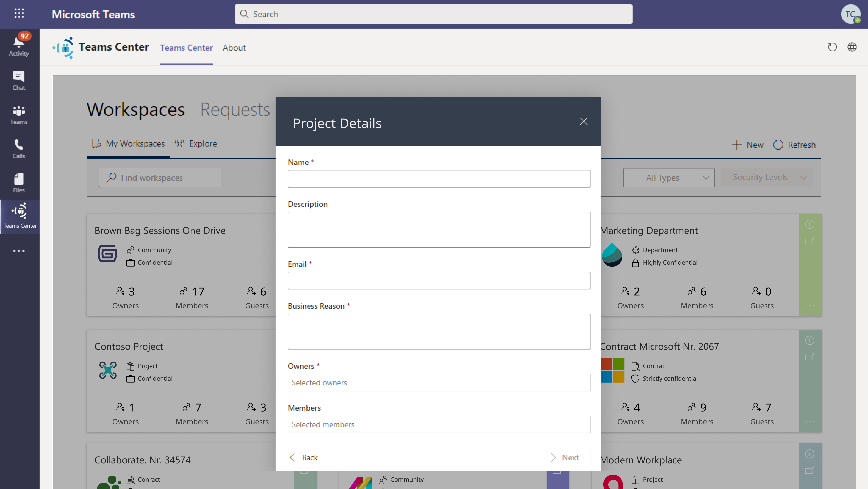The height and width of the screenshot is (489, 868).
Task: Click the Contract Microsoft workspace logo
Action: click(x=613, y=370)
